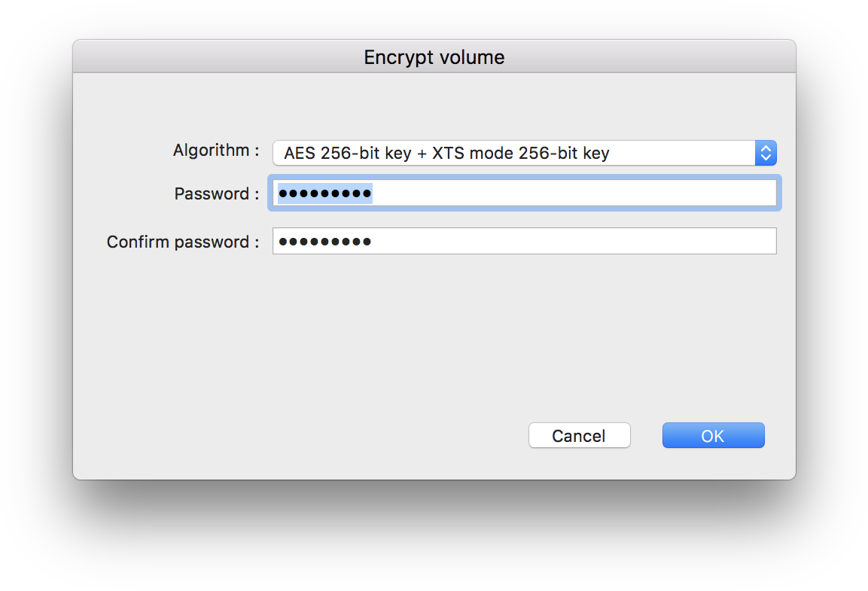Click the word Cancel on its button
The height and width of the screenshot is (591, 868).
pyautogui.click(x=578, y=436)
